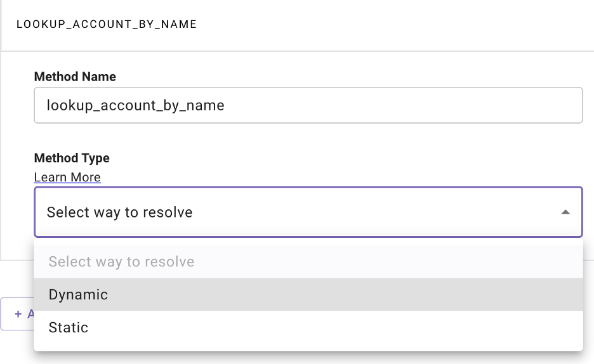Click the Method Name label

coord(75,77)
